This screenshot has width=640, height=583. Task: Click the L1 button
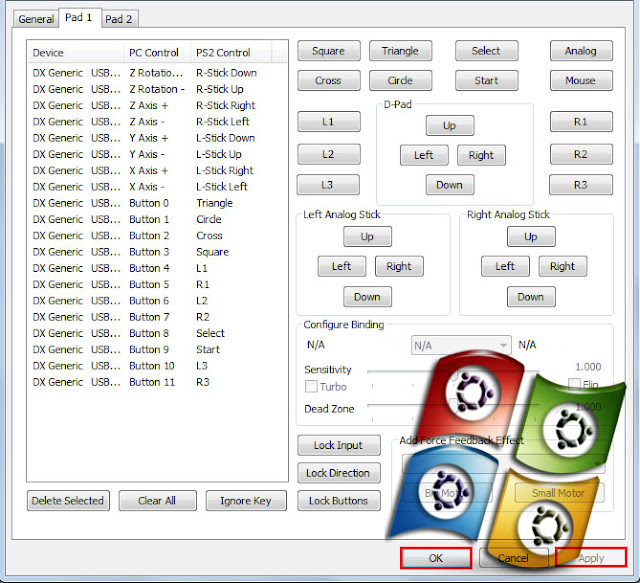[x=329, y=122]
